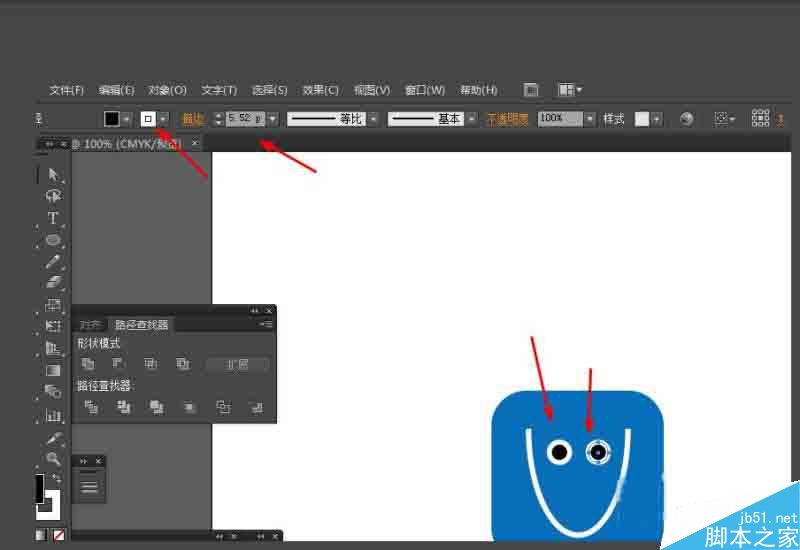
Task: Open the Arrange Documents dropdown
Action: click(x=570, y=90)
